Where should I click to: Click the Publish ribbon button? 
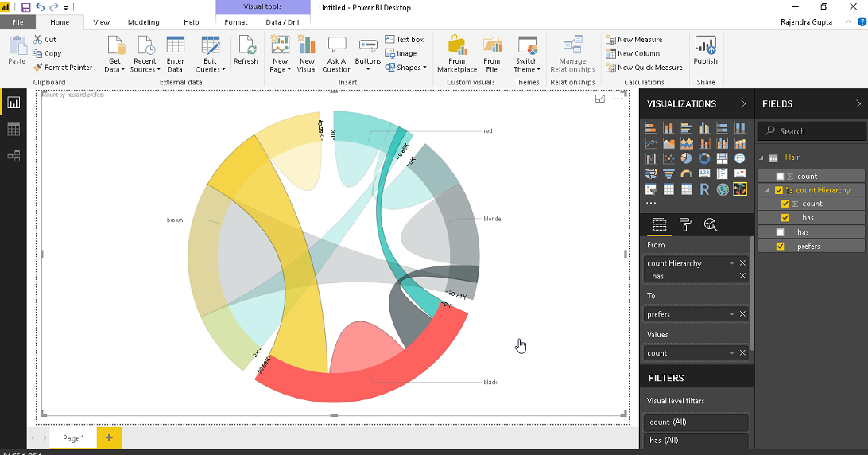click(705, 50)
